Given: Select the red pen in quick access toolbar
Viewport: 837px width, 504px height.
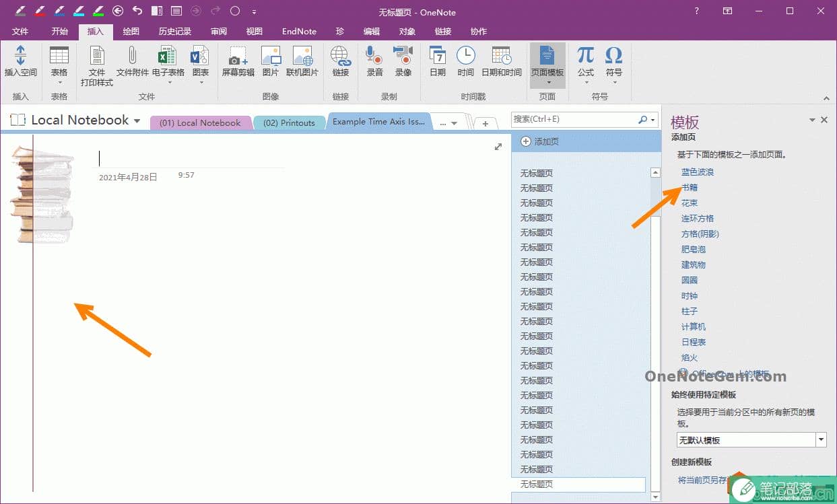Looking at the screenshot, I should [x=40, y=11].
